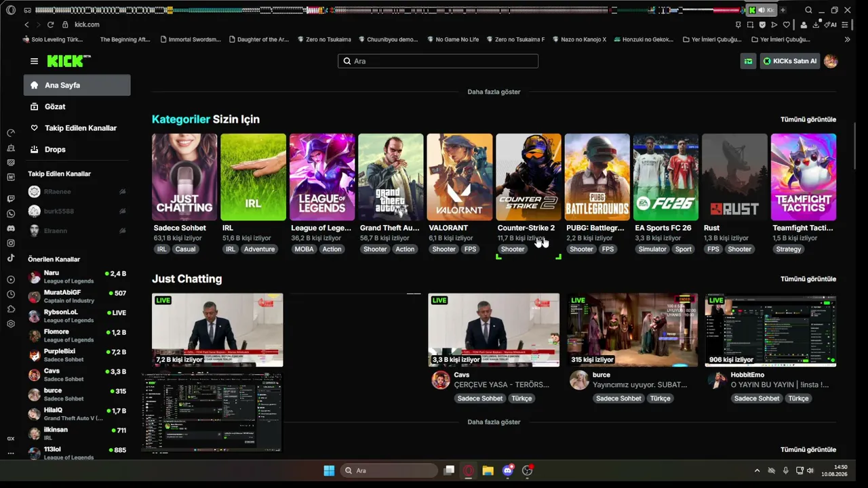Open the Rust category card
The width and height of the screenshot is (868, 488).
[734, 177]
